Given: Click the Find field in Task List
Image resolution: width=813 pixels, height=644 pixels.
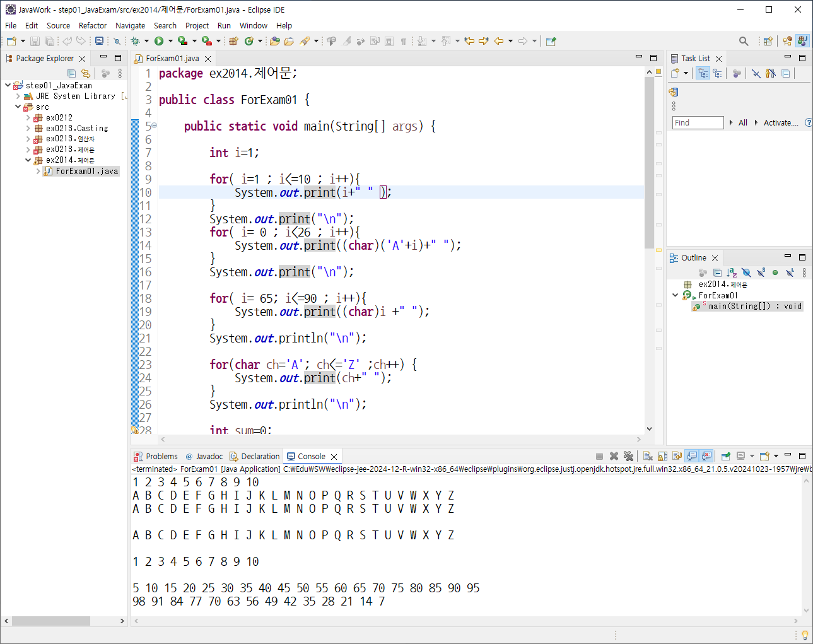Looking at the screenshot, I should click(x=698, y=122).
